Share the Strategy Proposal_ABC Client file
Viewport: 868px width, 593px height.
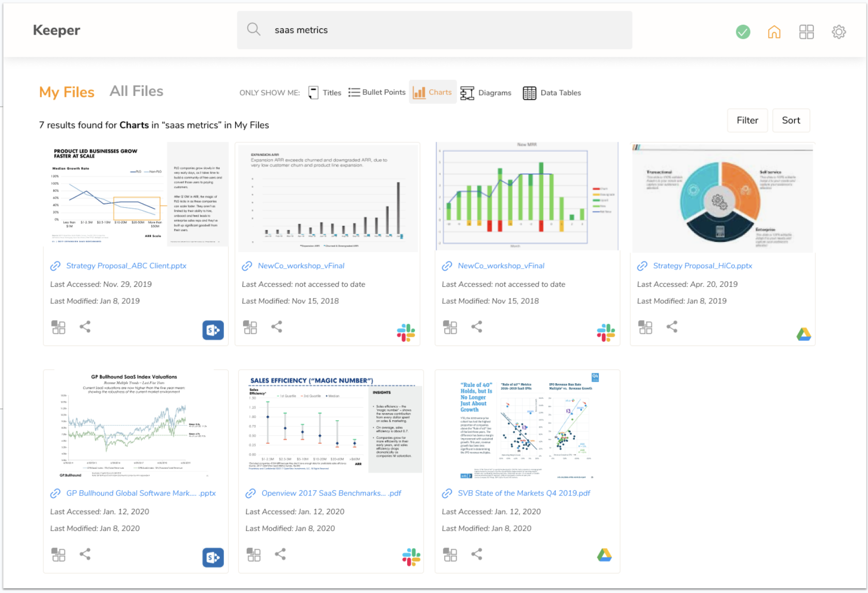coord(85,326)
